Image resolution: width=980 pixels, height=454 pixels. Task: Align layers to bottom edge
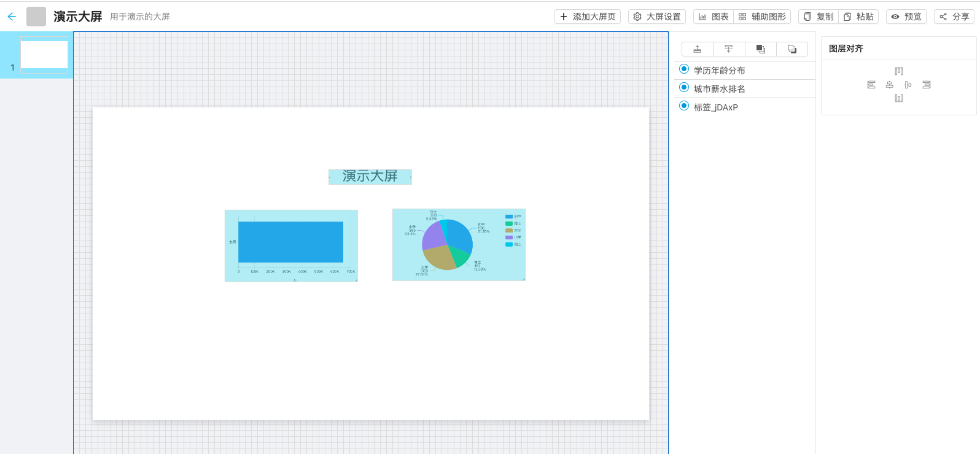point(899,98)
